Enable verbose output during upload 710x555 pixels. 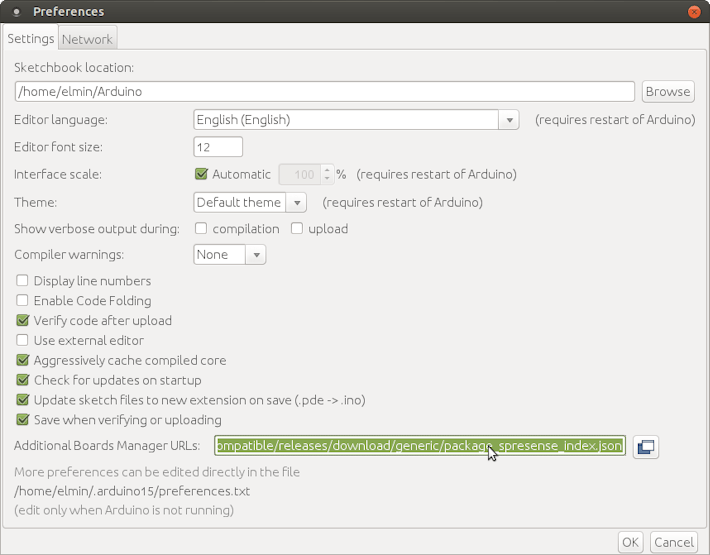(297, 229)
